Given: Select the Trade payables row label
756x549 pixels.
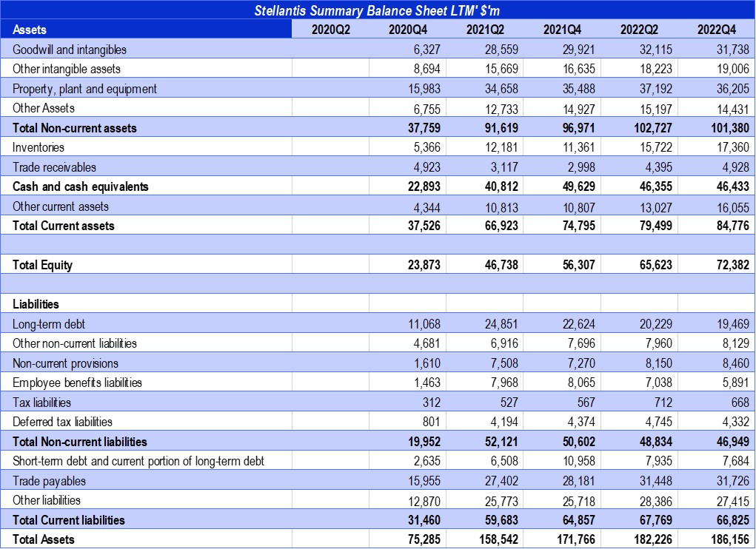Looking at the screenshot, I should coord(49,481).
